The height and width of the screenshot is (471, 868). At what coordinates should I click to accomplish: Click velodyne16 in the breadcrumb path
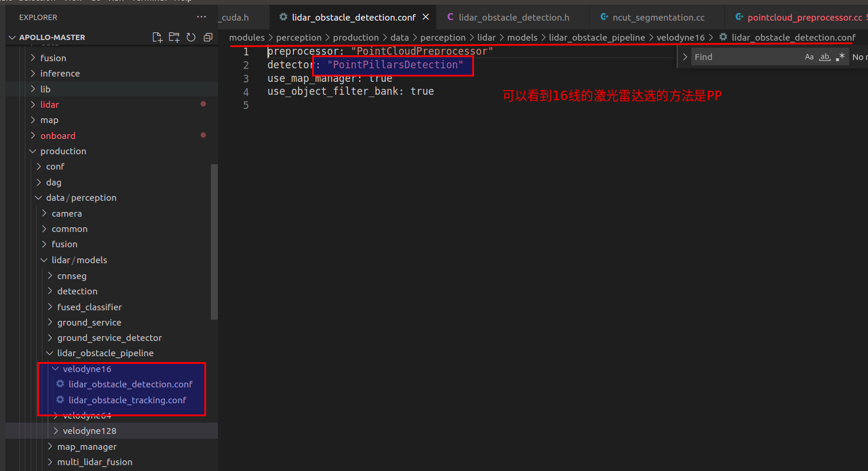[681, 38]
